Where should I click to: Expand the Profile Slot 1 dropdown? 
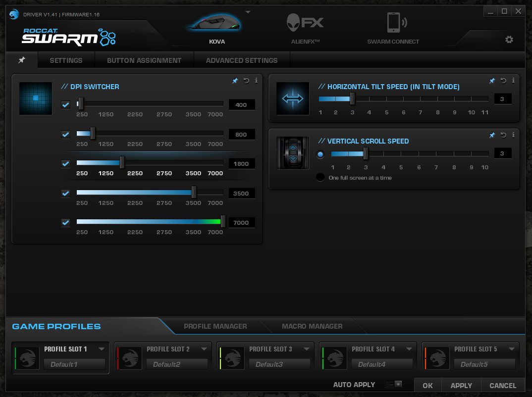[102, 349]
